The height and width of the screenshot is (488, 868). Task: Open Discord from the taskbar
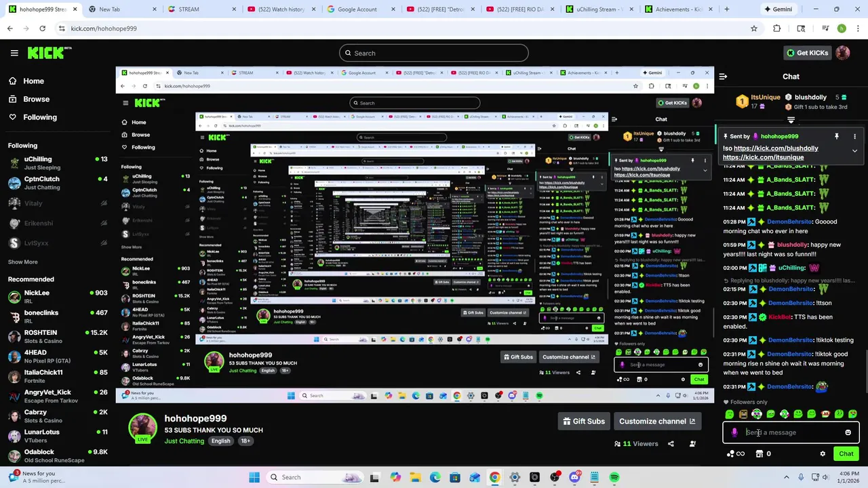coord(574,477)
